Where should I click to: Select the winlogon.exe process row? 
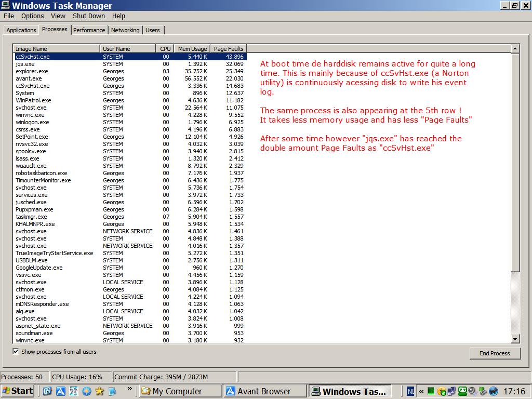130,122
